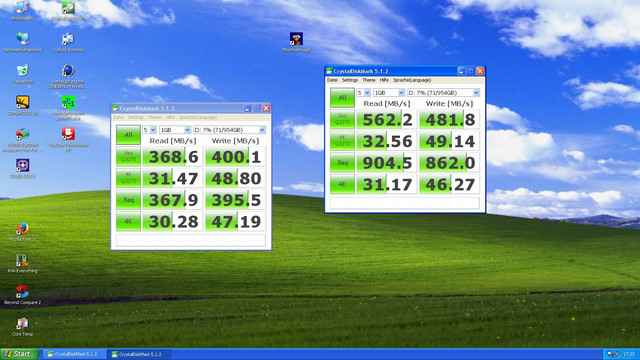Viewport: 640px width, 360px height.
Task: Open the Theme menu in the right window
Action: [369, 80]
